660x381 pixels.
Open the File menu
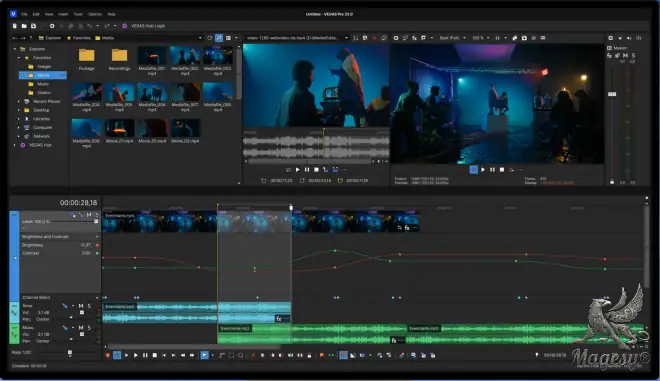pyautogui.click(x=24, y=14)
